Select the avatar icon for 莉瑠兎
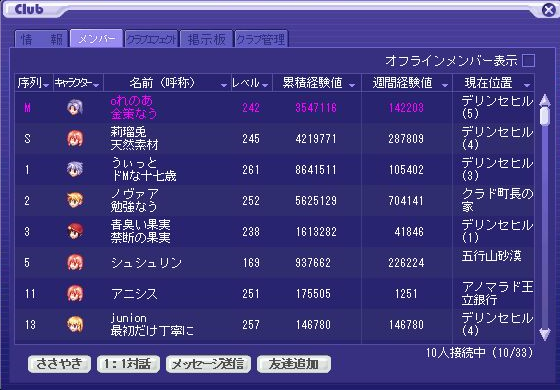 (x=75, y=139)
